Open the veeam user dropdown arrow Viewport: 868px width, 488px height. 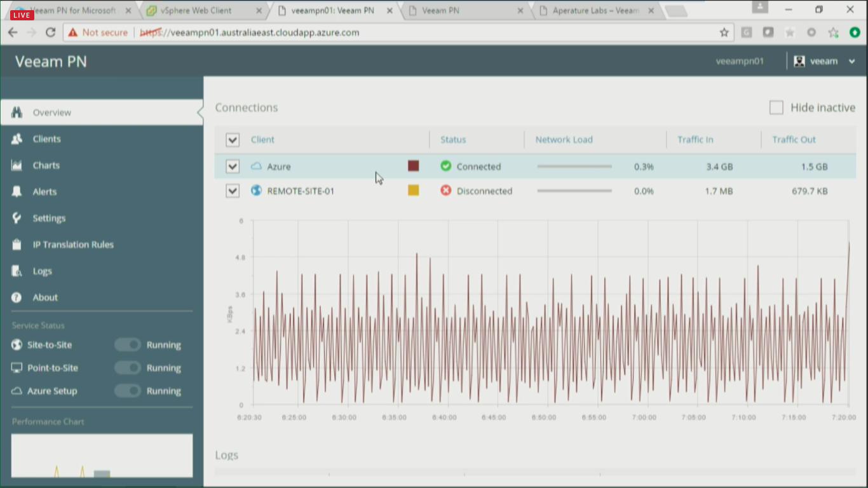pos(851,62)
